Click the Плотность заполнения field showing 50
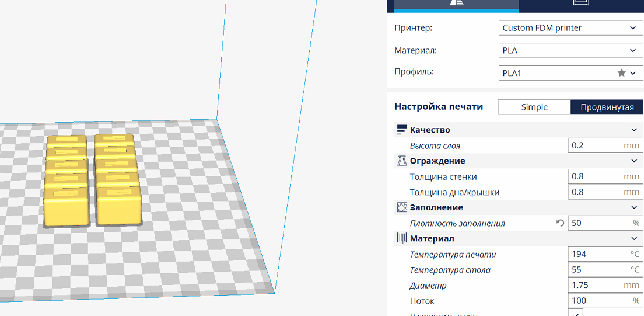The width and height of the screenshot is (644, 316). click(x=605, y=223)
